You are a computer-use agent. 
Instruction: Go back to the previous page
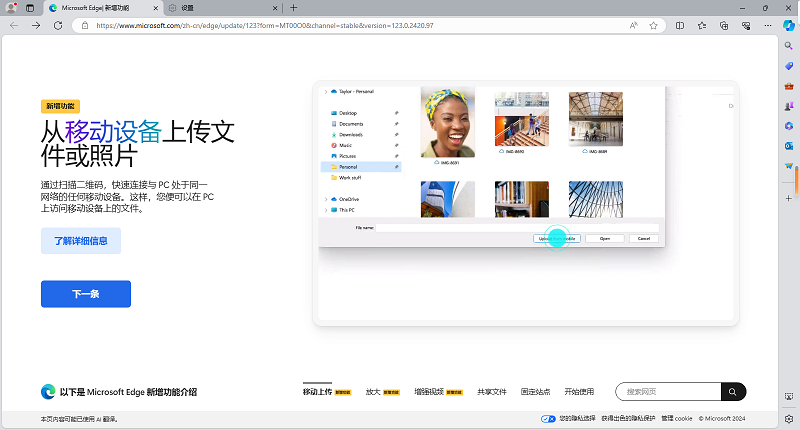(x=14, y=26)
